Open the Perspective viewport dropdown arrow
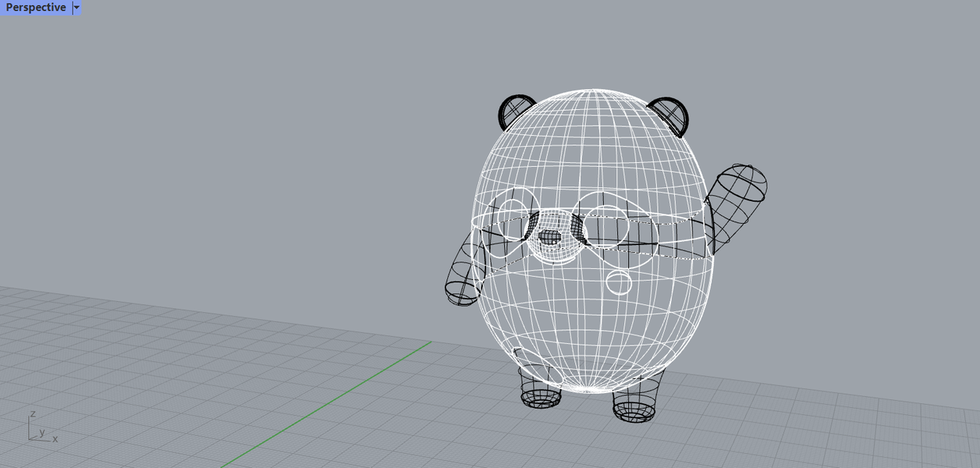Image resolution: width=980 pixels, height=468 pixels. (x=76, y=8)
